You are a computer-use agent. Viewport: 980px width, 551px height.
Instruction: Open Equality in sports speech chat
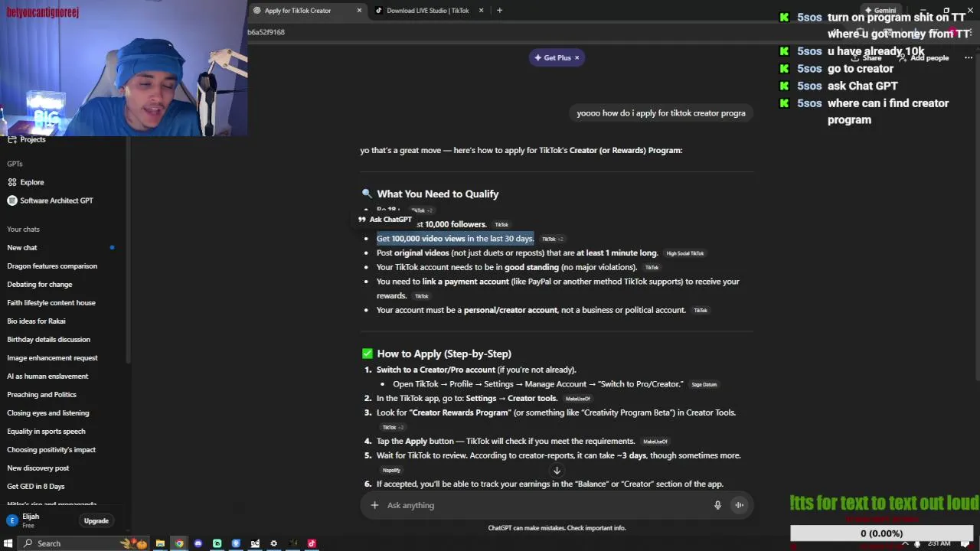(46, 432)
